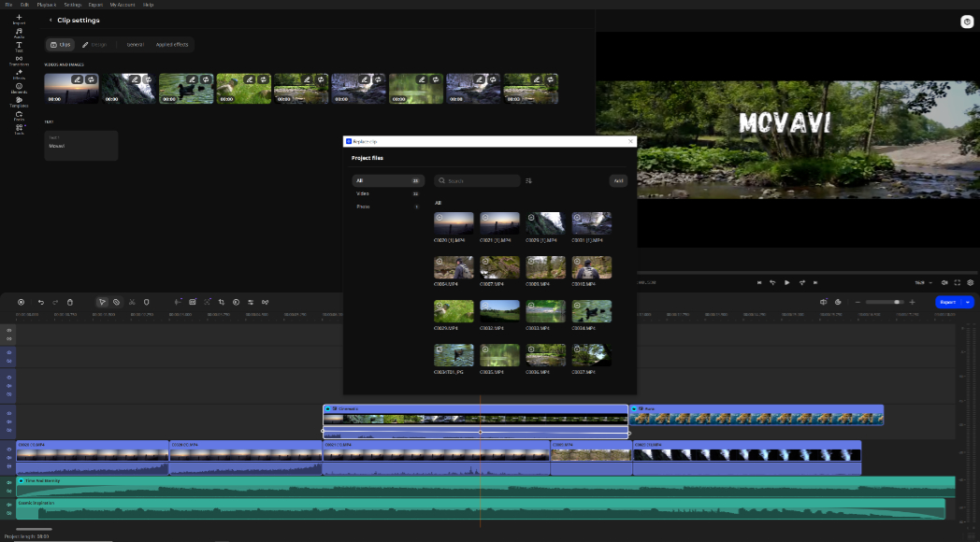980x542 pixels.
Task: Jump to next clip in preview
Action: pos(815,283)
